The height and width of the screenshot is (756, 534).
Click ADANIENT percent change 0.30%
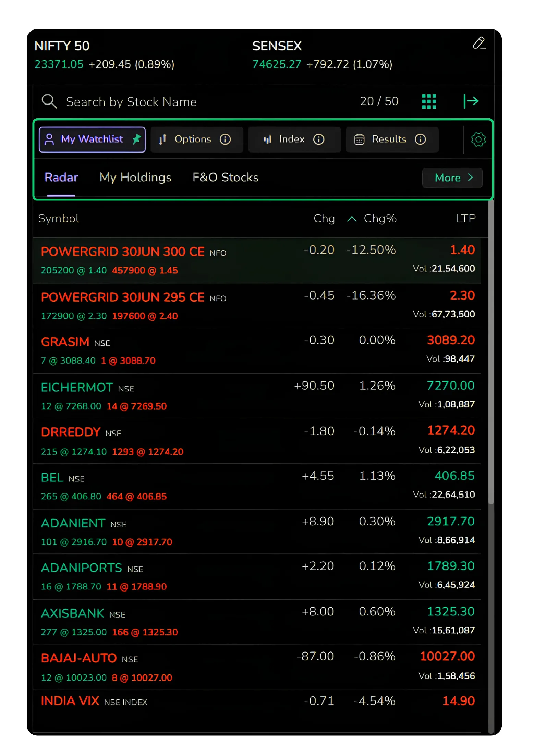coord(377,522)
